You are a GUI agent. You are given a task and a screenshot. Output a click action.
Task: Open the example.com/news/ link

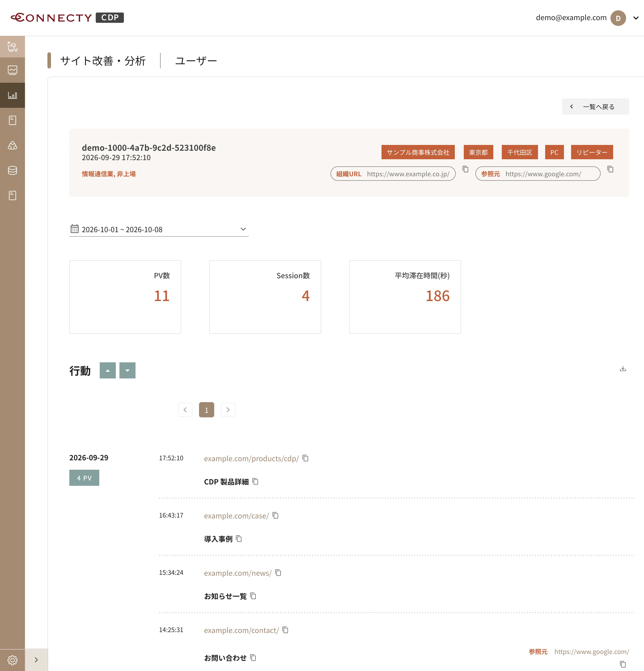click(237, 573)
